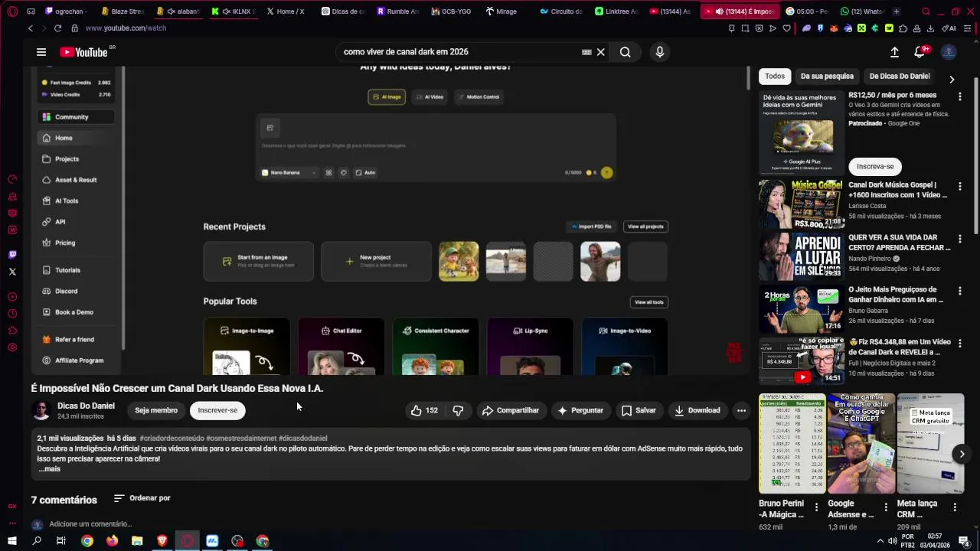The image size is (980, 551).
Task: Click the heart bookmark icon in address bar
Action: 786,28
